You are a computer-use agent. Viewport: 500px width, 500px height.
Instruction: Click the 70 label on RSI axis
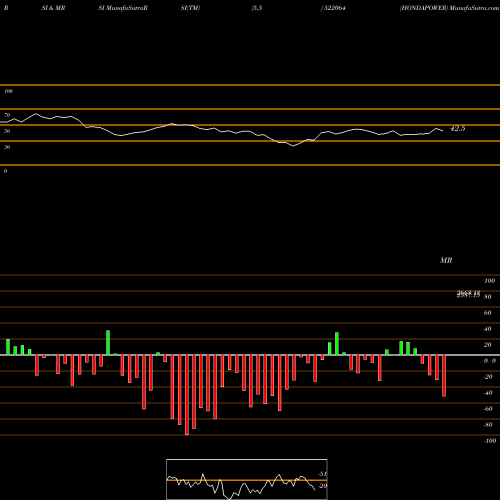click(7, 115)
